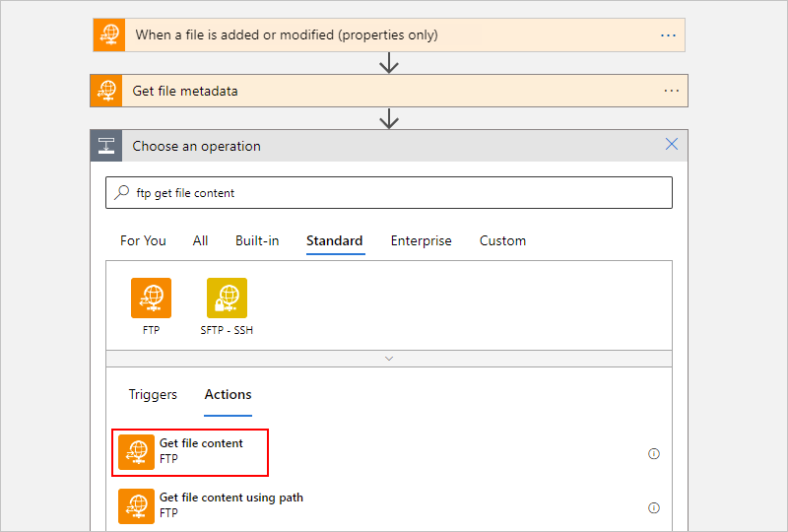
Task: Open ellipsis menu on file added trigger
Action: tap(668, 34)
